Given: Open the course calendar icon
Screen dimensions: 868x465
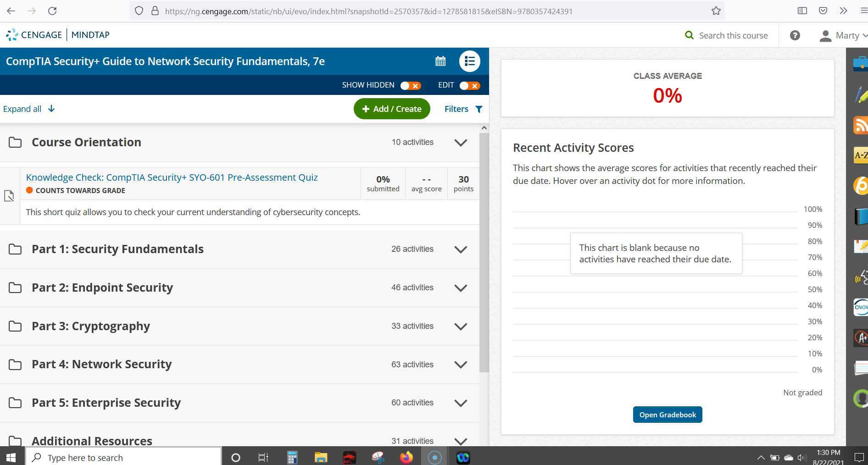Looking at the screenshot, I should pos(440,61).
